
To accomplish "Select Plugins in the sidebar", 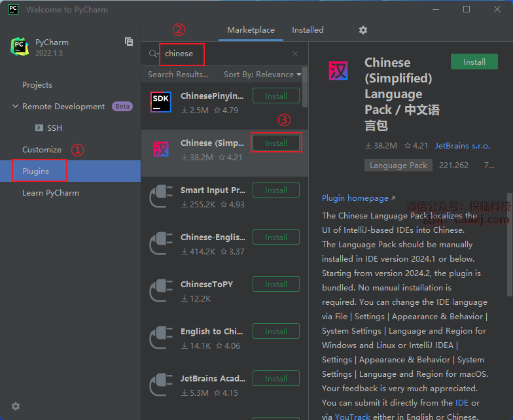I will (x=71, y=171).
